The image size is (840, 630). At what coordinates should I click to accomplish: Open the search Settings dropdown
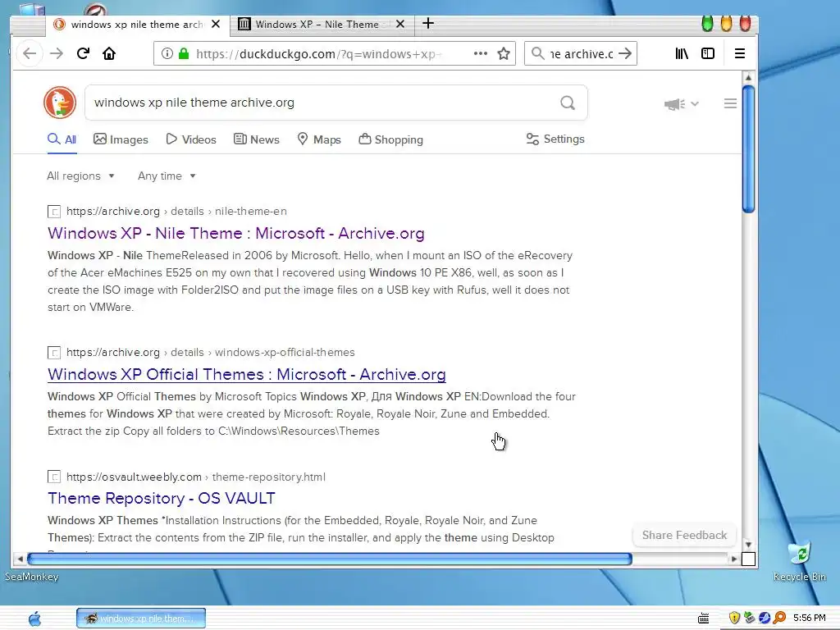tap(555, 139)
